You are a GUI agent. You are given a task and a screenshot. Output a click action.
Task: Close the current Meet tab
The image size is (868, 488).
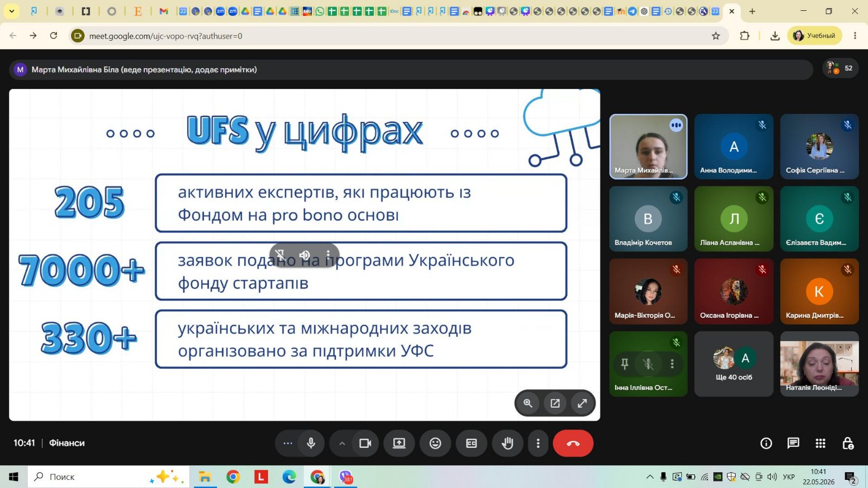(731, 11)
